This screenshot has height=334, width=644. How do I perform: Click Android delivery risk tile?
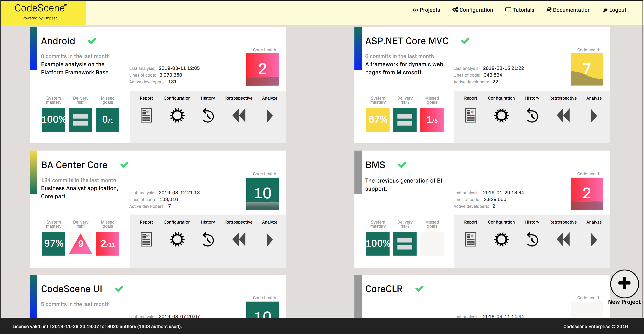(x=81, y=120)
